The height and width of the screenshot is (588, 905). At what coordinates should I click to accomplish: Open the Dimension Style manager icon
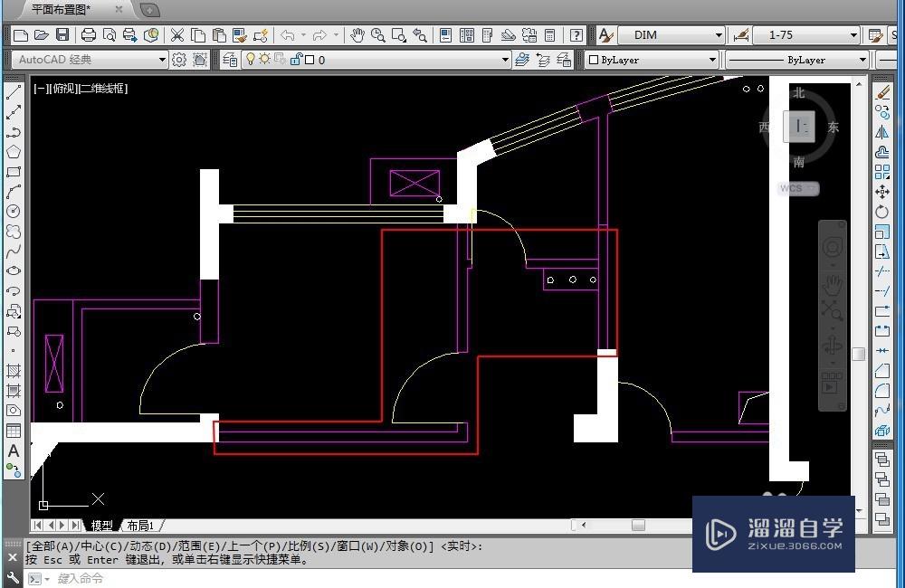[741, 36]
